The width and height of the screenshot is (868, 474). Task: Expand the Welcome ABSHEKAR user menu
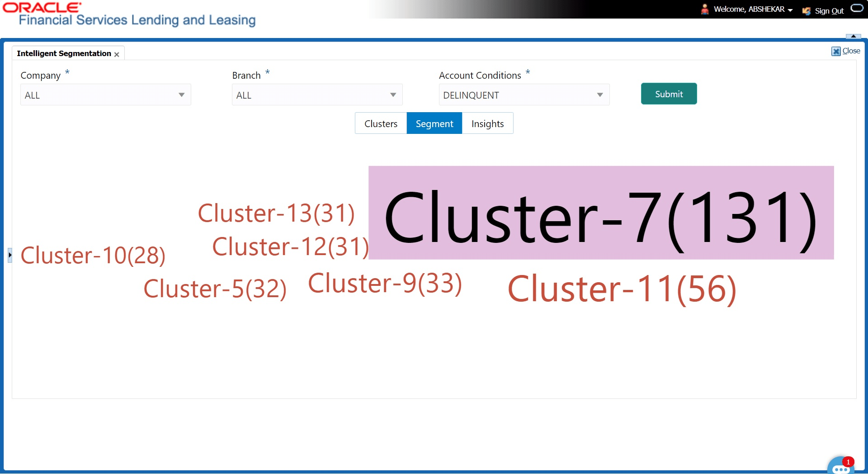791,9
